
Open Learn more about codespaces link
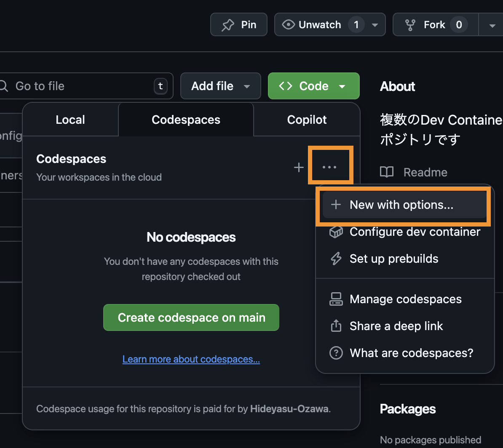coord(191,359)
